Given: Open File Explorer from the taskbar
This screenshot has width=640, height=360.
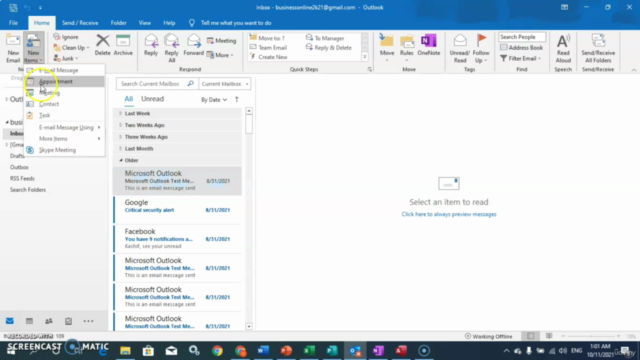Looking at the screenshot, I should pyautogui.click(x=125, y=351).
